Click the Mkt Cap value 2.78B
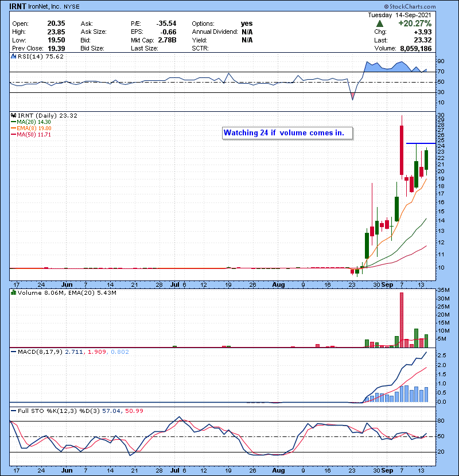The width and height of the screenshot is (459, 476). [167, 40]
